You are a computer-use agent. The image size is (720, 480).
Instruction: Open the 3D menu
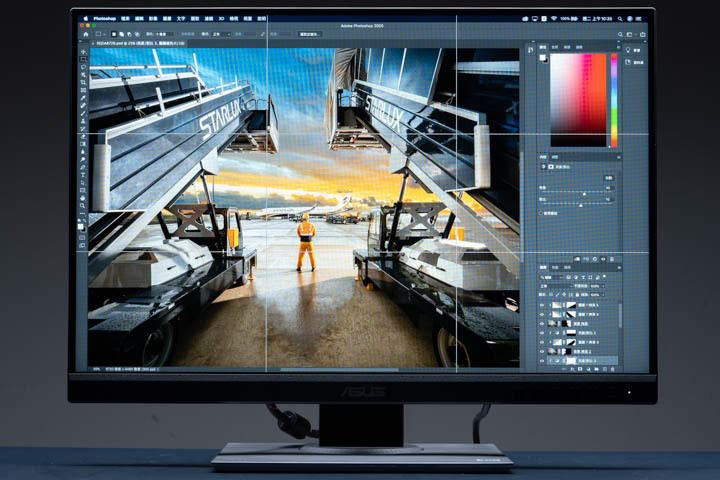point(221,19)
